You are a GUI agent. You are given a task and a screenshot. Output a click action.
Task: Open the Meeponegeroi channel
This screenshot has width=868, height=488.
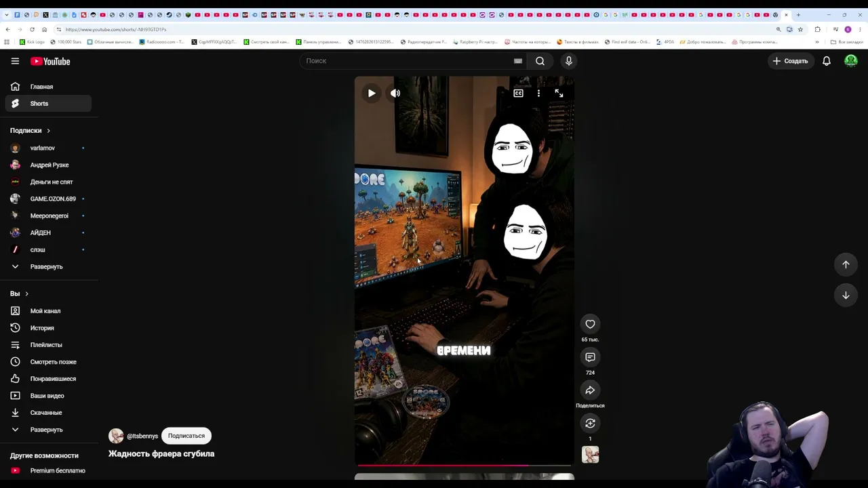coord(47,216)
